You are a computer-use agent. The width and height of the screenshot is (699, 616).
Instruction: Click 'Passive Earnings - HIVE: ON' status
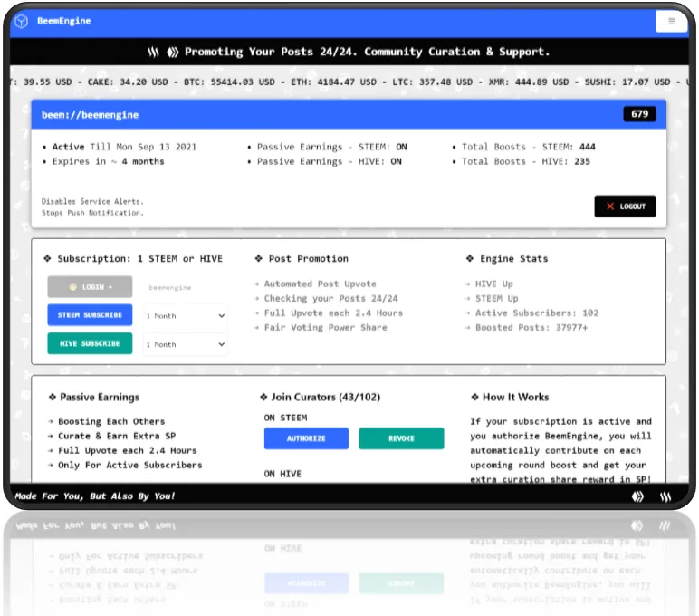(329, 161)
